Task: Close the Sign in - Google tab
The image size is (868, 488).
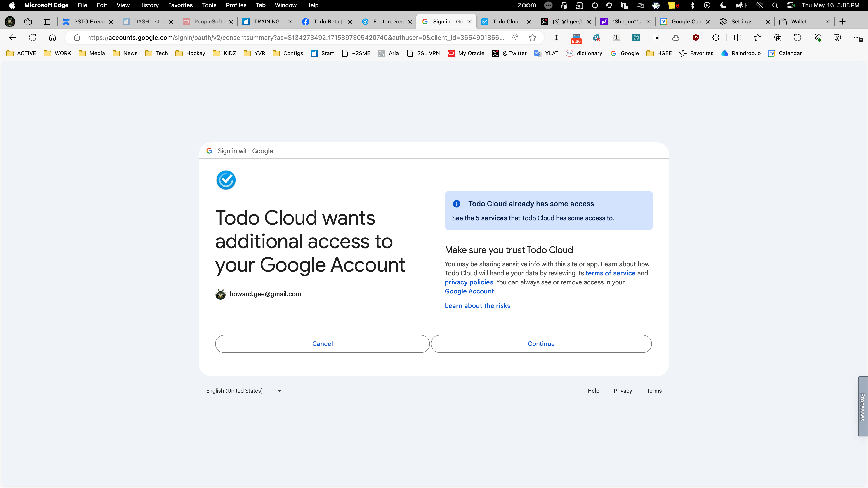Action: tap(469, 22)
